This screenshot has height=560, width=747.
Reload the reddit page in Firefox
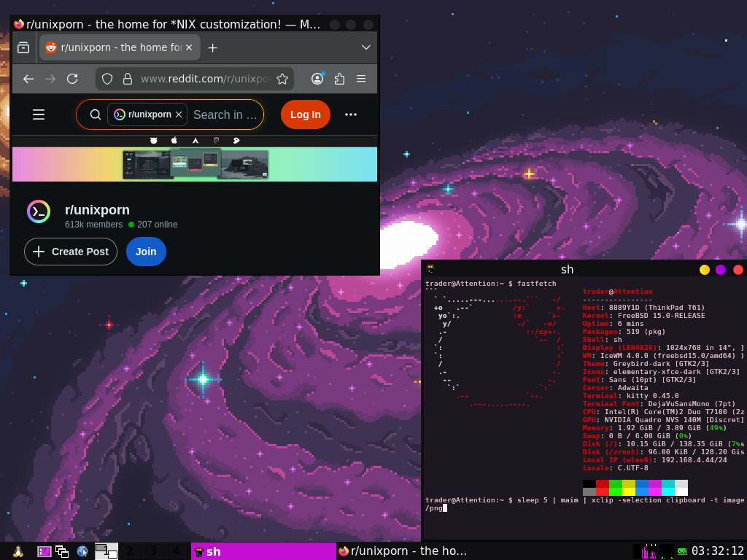click(72, 79)
